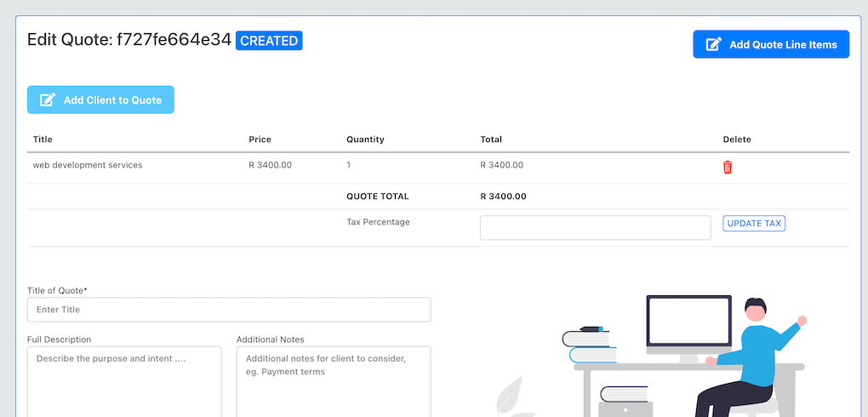Screen dimensions: 868x417
Task: Click the Add Client to Quote button
Action: (x=100, y=100)
